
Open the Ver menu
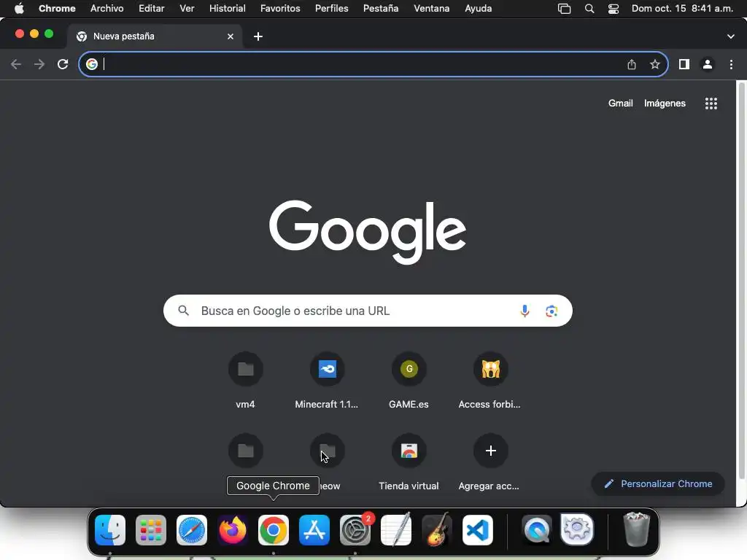(187, 9)
